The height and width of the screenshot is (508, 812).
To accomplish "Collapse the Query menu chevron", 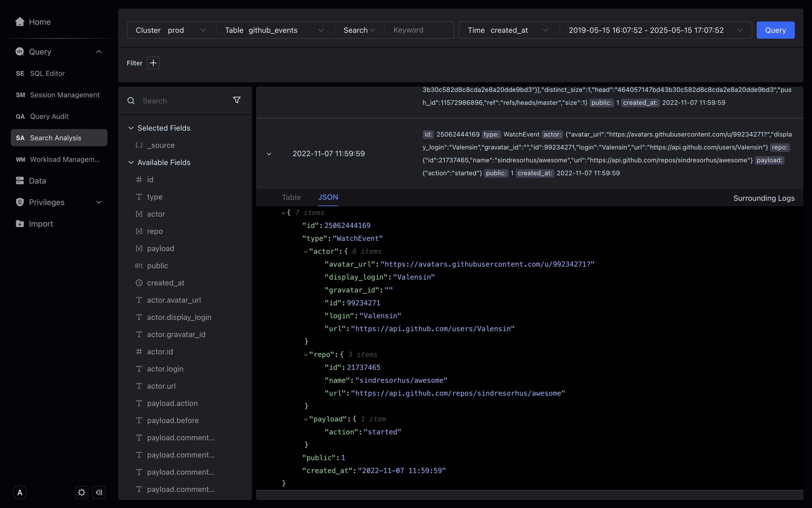I will click(99, 51).
